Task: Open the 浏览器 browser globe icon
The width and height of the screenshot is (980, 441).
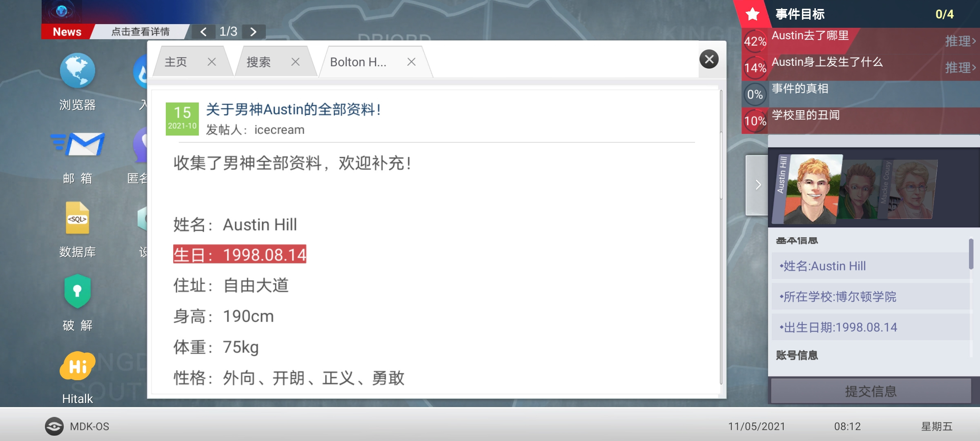Action: coord(77,71)
